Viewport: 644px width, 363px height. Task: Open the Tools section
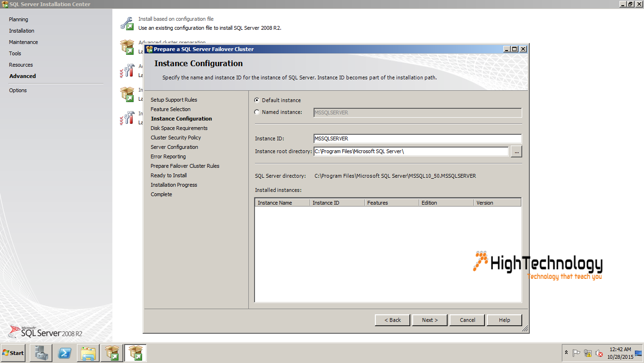[x=15, y=53]
